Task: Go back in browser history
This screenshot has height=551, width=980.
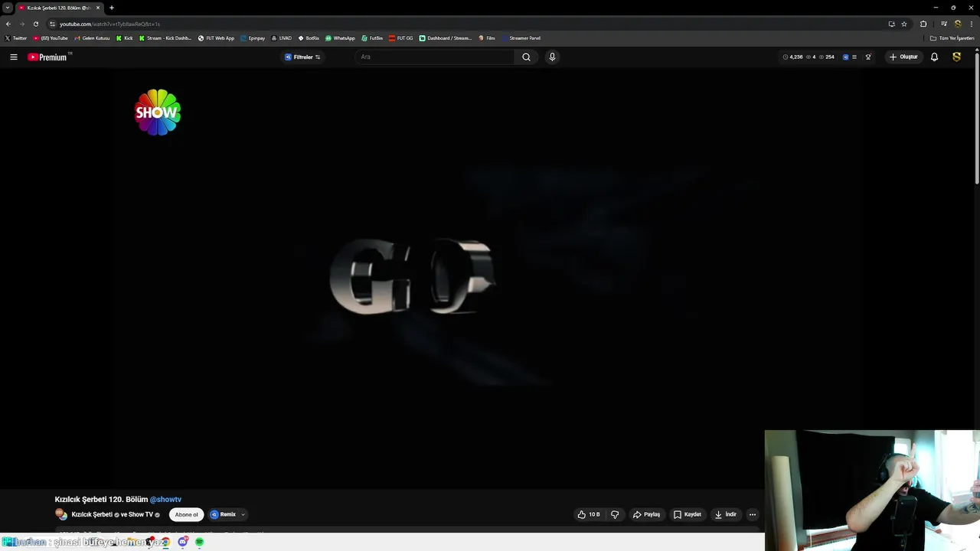Action: pos(8,24)
